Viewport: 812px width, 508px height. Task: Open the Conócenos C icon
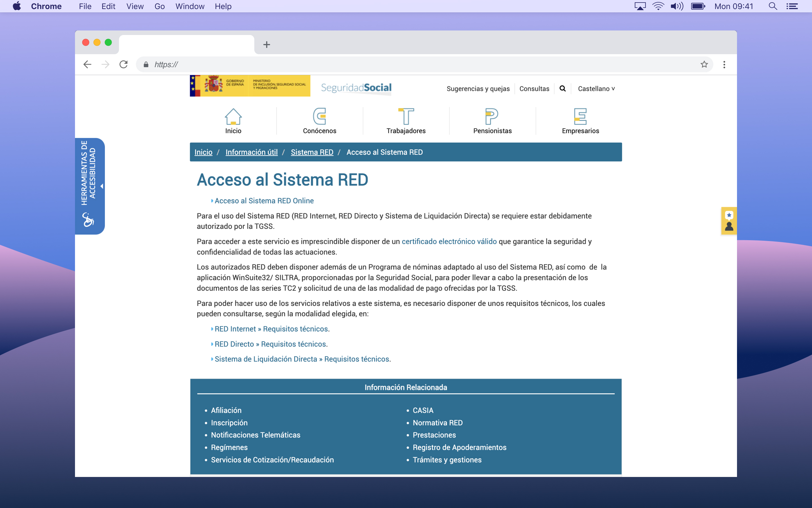point(319,117)
